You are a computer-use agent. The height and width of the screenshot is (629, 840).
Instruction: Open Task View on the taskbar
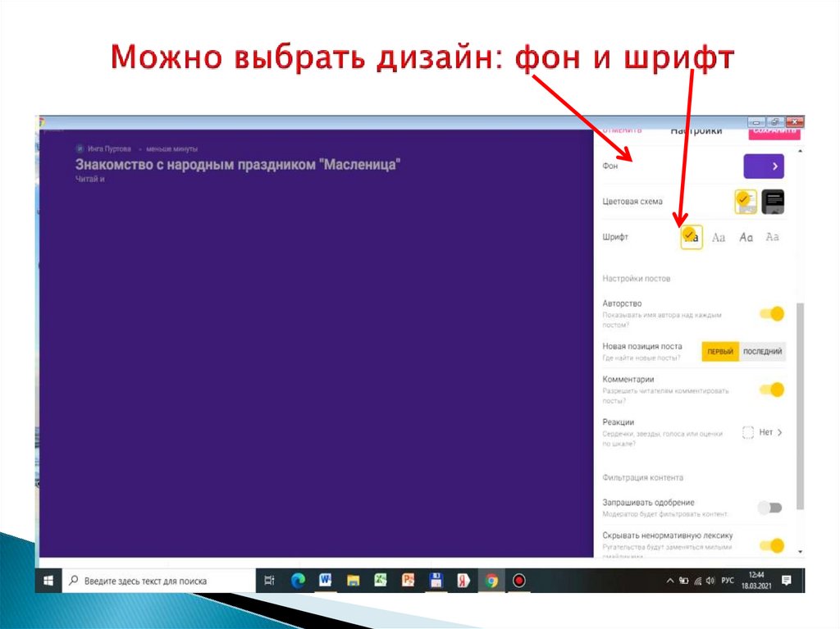(x=269, y=581)
